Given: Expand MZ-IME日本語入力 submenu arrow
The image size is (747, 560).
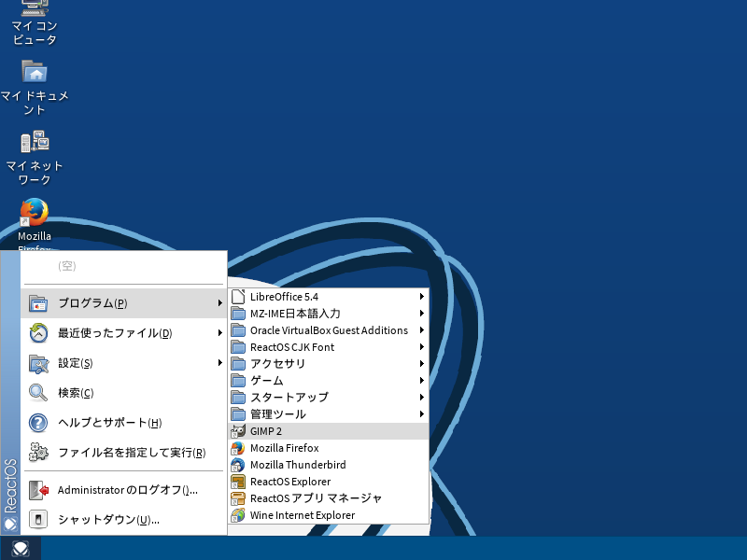Looking at the screenshot, I should click(x=422, y=314).
